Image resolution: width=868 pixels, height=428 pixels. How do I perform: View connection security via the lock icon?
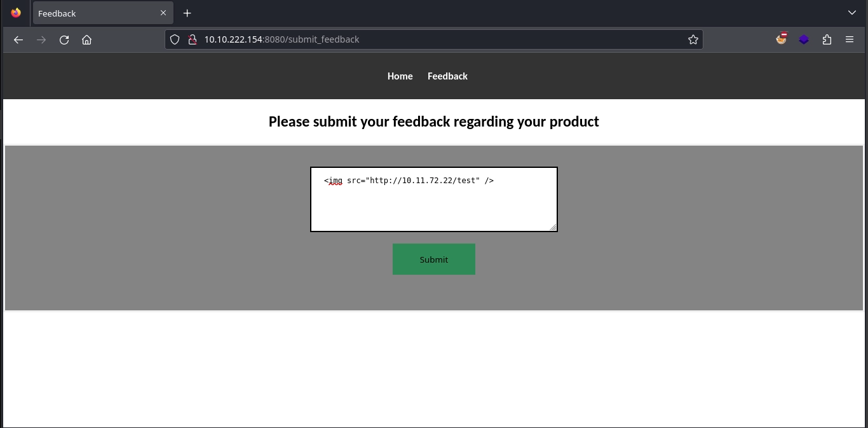pyautogui.click(x=193, y=39)
